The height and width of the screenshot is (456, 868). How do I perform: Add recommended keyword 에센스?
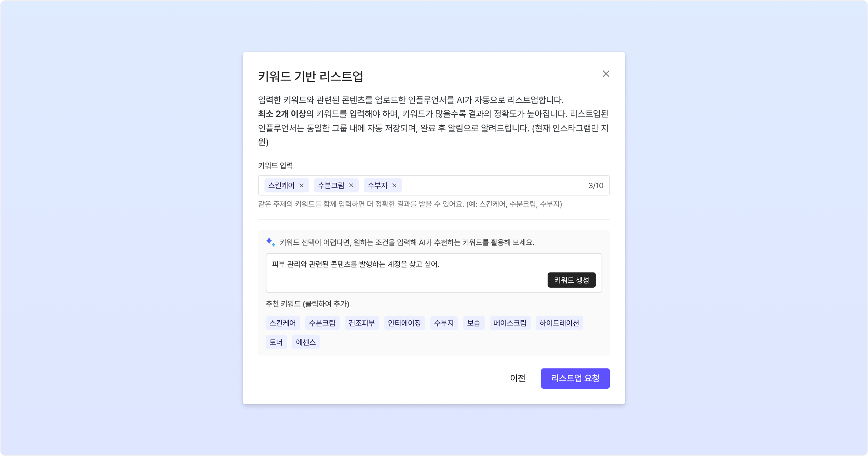pyautogui.click(x=306, y=342)
